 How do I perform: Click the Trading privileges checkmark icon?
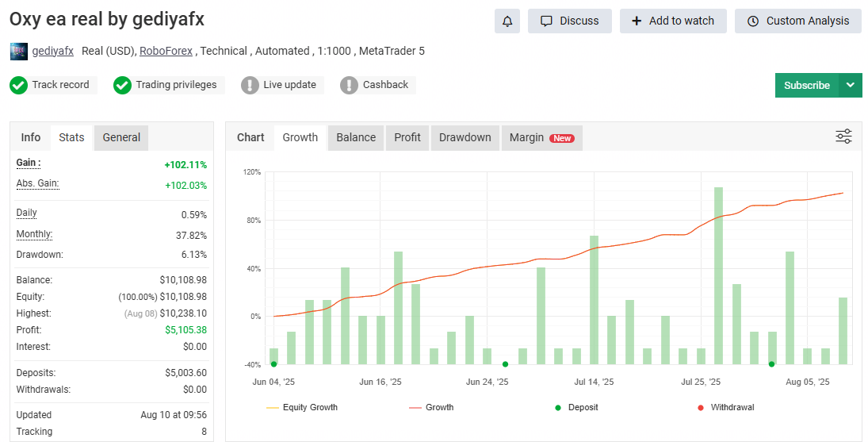click(122, 85)
